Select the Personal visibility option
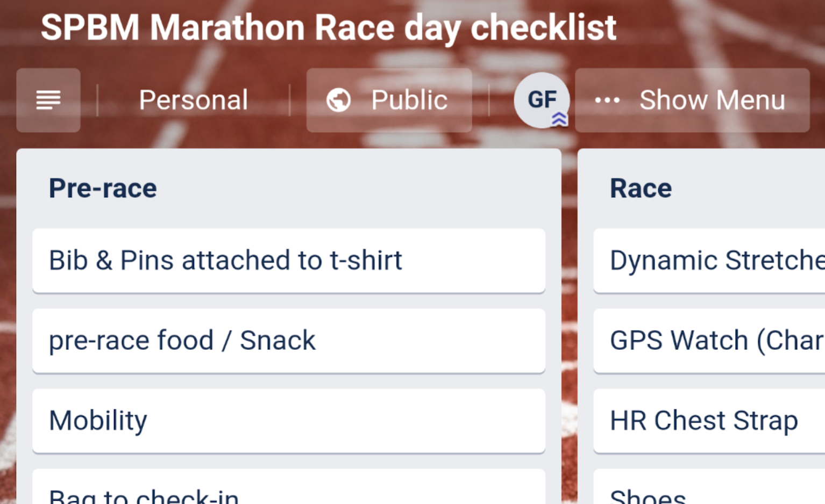Viewport: 825px width, 504px height. (x=193, y=100)
